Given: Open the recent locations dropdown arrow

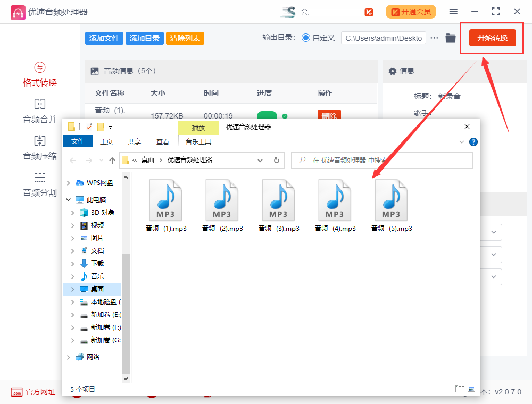Looking at the screenshot, I should pyautogui.click(x=101, y=161).
